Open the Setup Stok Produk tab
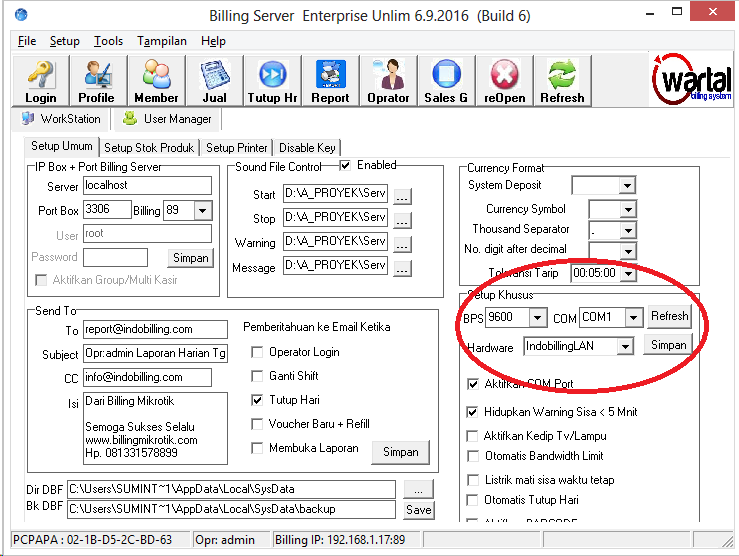 pyautogui.click(x=149, y=148)
